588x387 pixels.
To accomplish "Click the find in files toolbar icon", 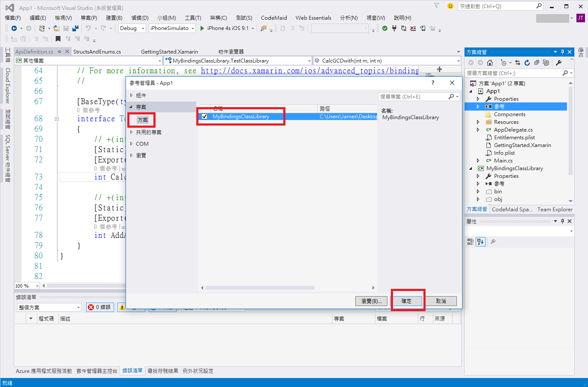I will (x=264, y=28).
